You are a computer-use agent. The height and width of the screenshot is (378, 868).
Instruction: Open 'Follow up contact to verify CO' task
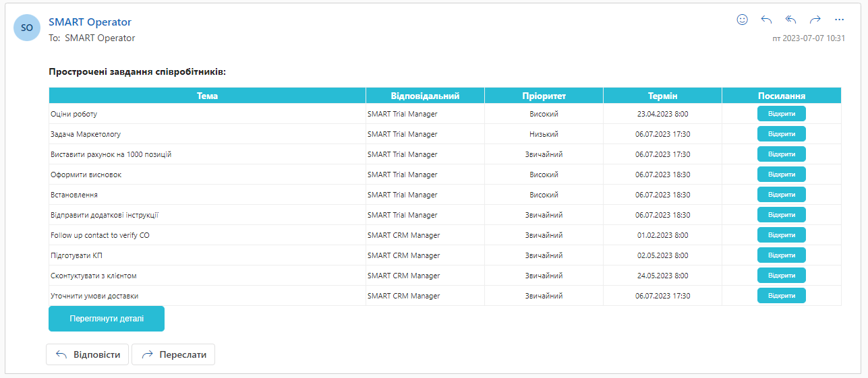coord(781,235)
